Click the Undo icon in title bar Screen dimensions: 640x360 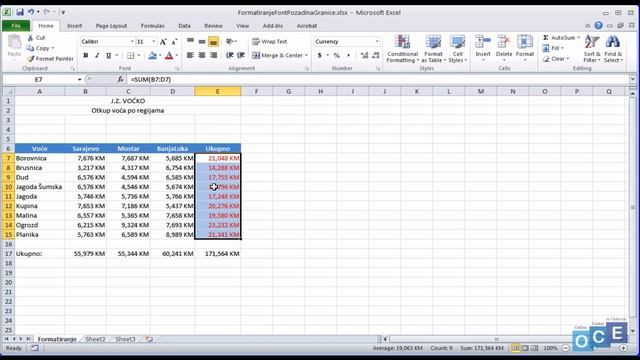31,12
